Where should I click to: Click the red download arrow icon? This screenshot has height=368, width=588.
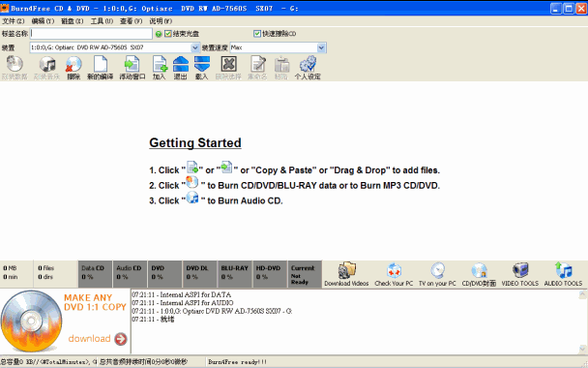click(x=121, y=339)
